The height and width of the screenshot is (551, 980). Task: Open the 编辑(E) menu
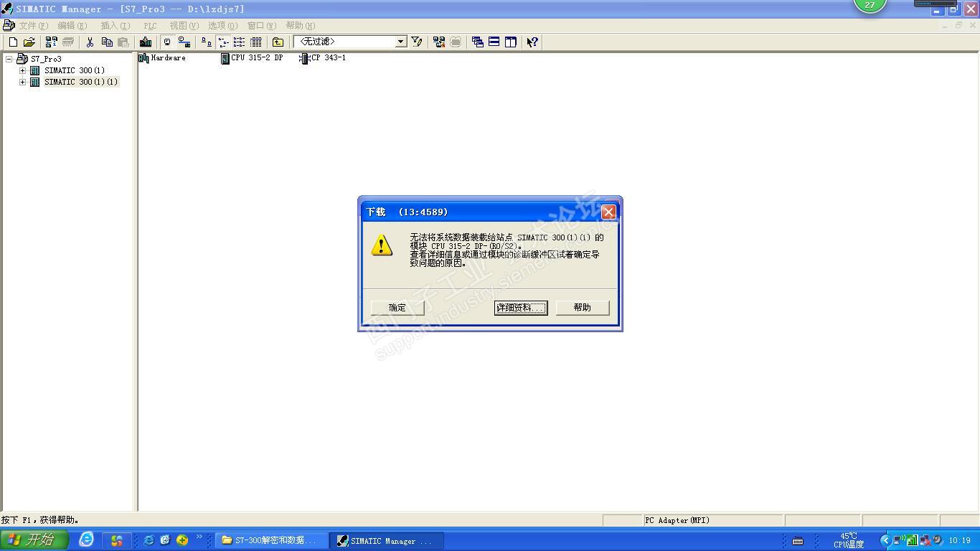click(72, 26)
